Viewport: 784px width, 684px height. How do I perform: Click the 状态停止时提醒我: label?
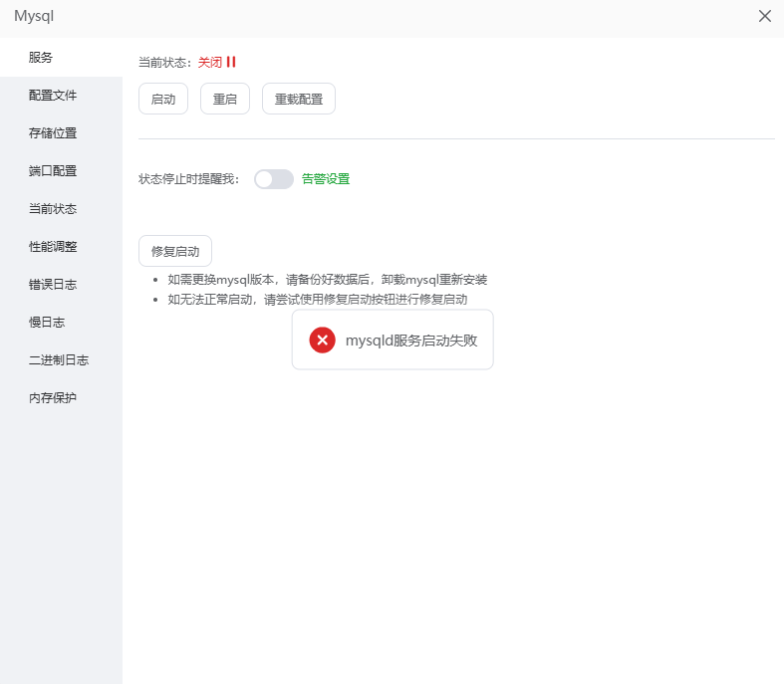click(189, 179)
